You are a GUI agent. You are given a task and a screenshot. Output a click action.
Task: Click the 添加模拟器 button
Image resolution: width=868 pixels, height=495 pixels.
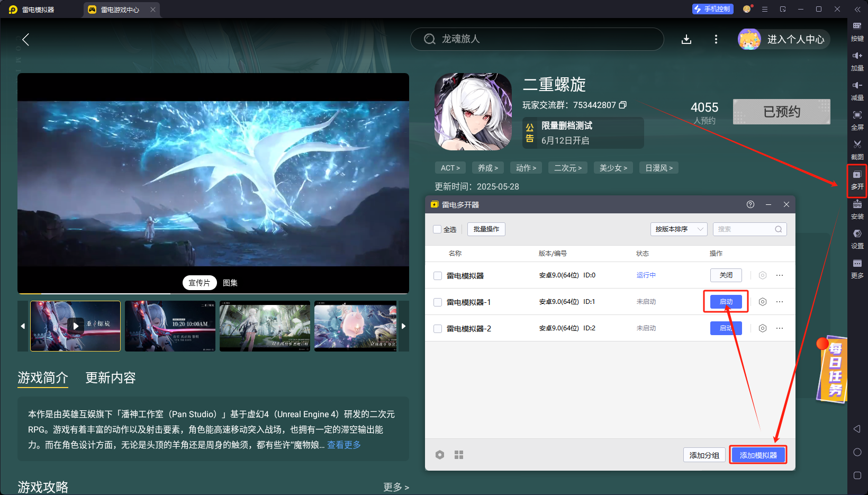(758, 455)
